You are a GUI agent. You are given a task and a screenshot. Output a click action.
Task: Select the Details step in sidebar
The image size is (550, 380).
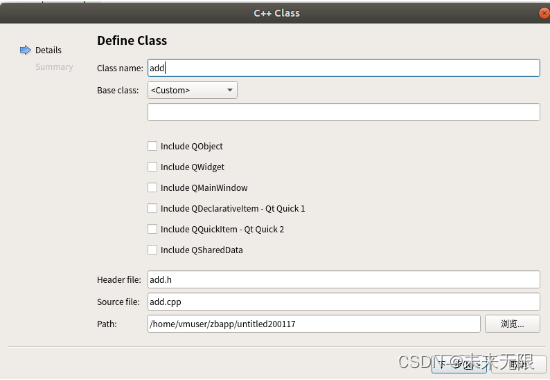(x=48, y=50)
